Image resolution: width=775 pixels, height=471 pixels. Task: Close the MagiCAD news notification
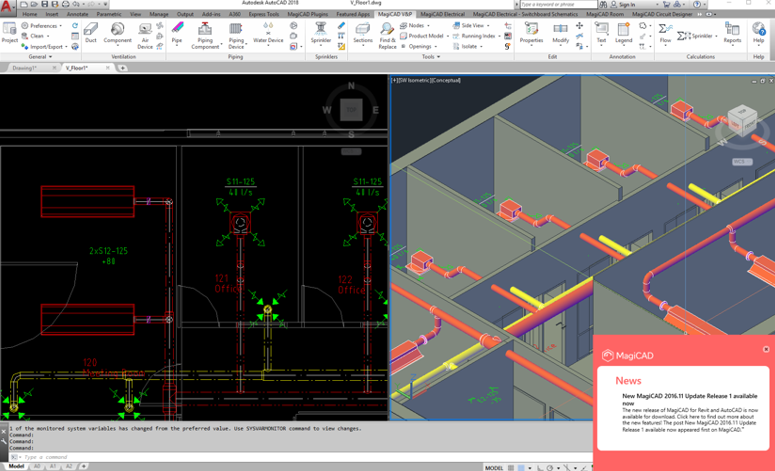tap(766, 349)
